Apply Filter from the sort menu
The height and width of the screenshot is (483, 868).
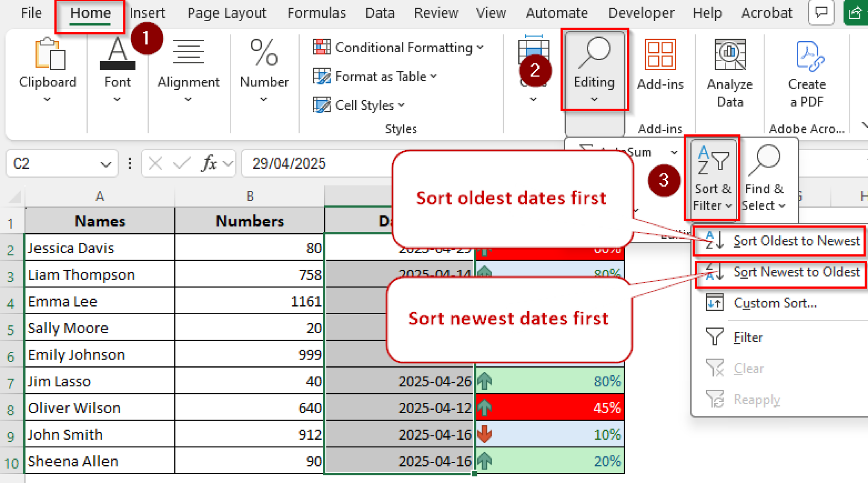point(747,337)
